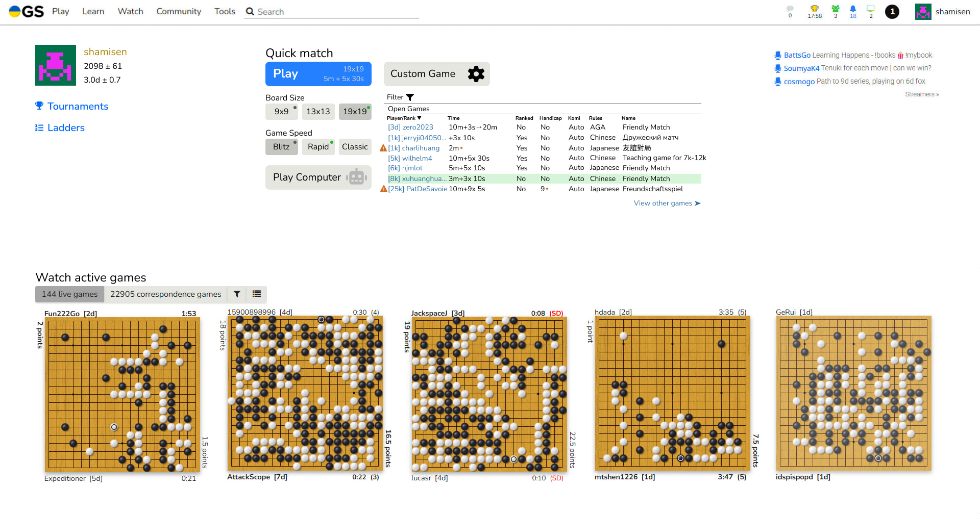Click the chat bubble icon in header

pyautogui.click(x=790, y=9)
